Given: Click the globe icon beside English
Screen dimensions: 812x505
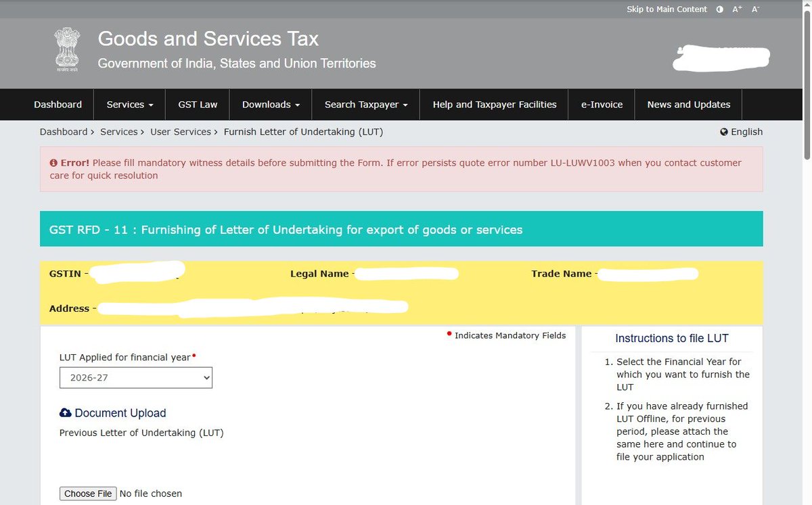Looking at the screenshot, I should tap(724, 132).
